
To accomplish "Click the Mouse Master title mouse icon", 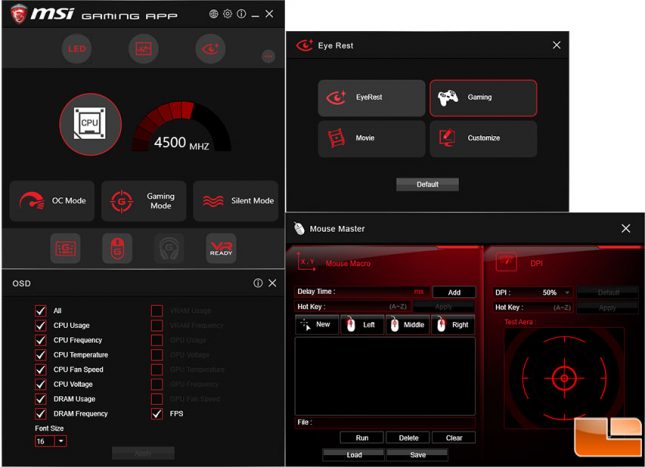I will [299, 228].
